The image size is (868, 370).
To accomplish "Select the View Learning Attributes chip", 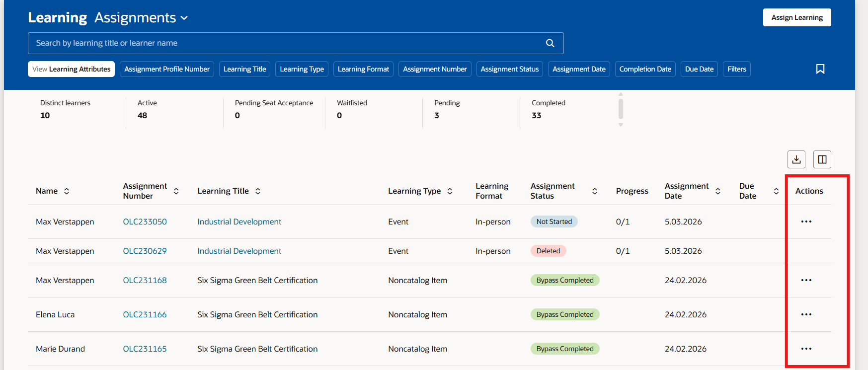I will pyautogui.click(x=71, y=69).
